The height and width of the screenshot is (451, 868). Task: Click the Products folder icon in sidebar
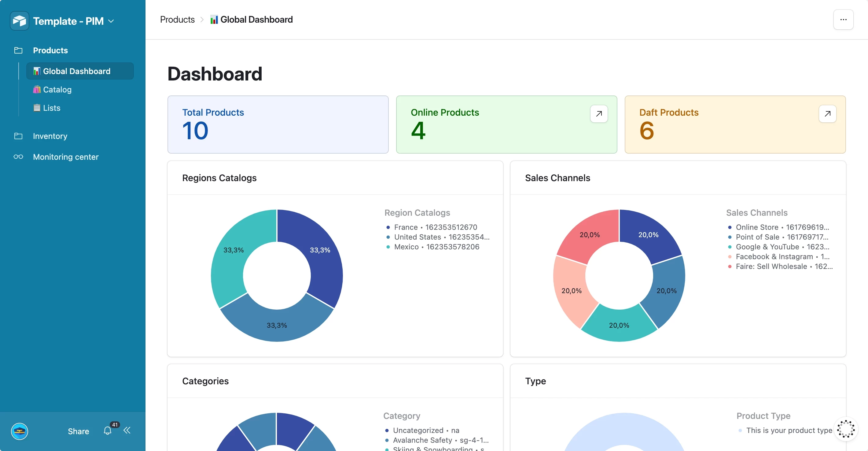pos(18,50)
